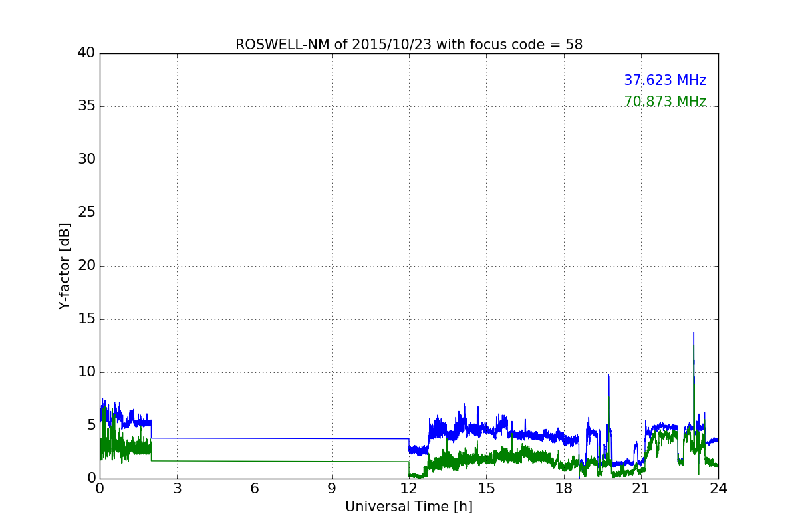Viewport: 798px width, 532px height.
Task: Click the y-axis tick label 35
Action: (86, 106)
